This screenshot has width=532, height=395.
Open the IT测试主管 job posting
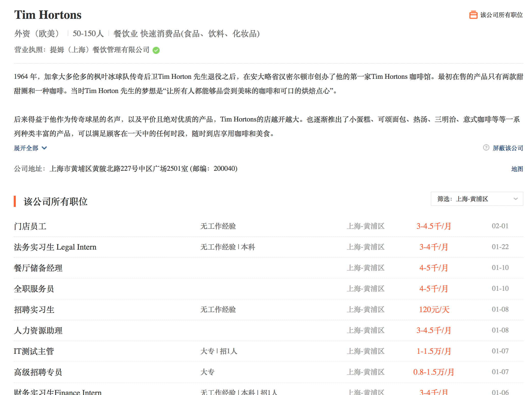34,351
